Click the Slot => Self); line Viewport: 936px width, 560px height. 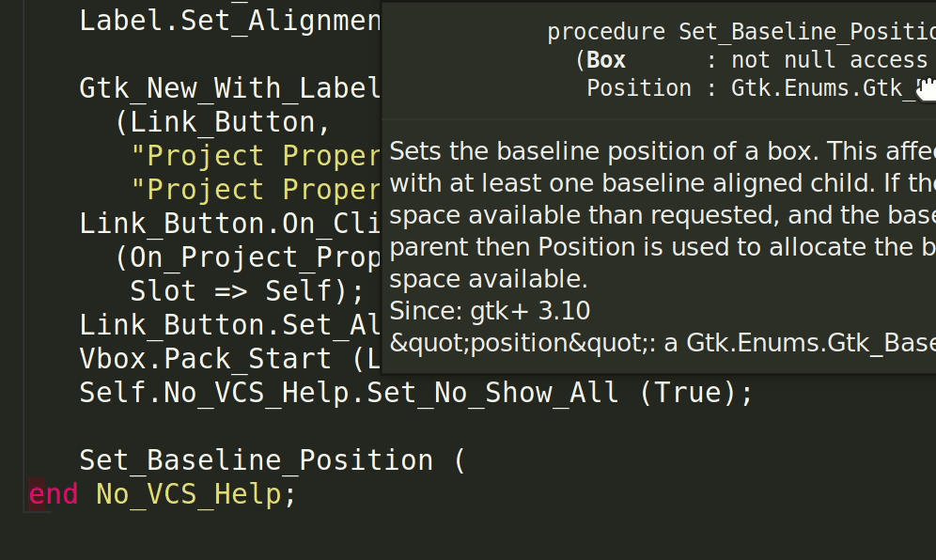click(x=246, y=291)
